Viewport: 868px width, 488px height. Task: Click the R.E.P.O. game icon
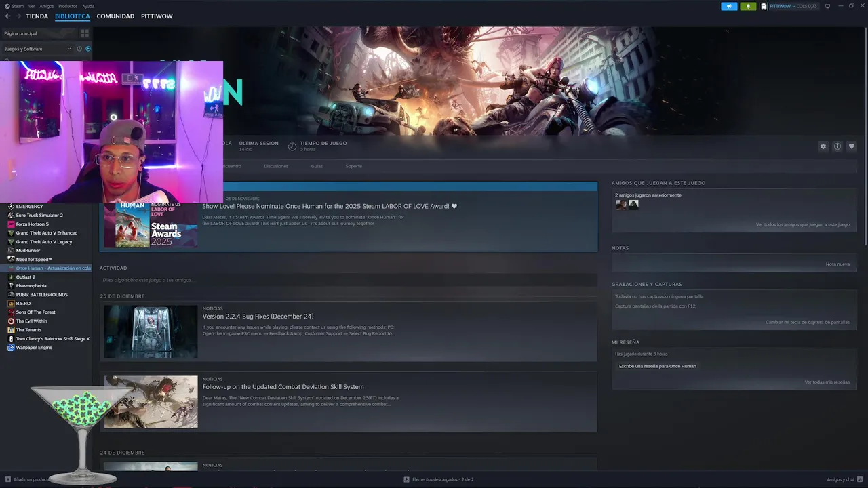click(11, 304)
